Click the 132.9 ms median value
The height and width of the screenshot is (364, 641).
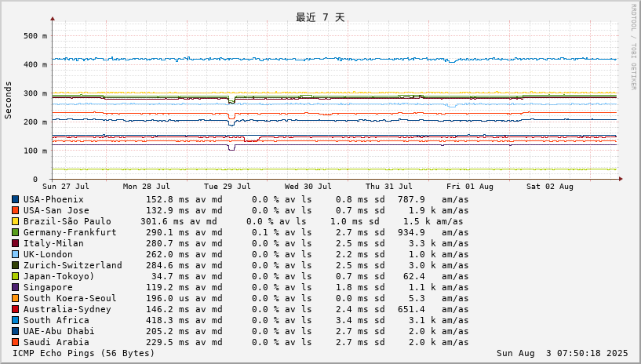[168, 211]
